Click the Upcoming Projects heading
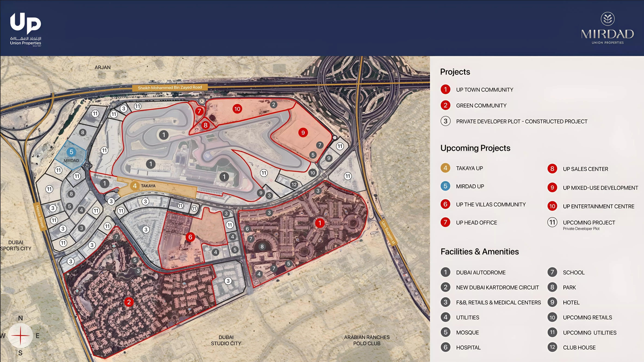The width and height of the screenshot is (644, 362). 475,148
